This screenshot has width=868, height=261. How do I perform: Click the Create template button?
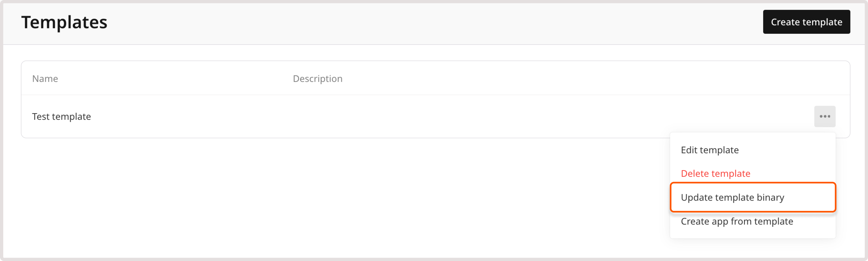point(806,22)
